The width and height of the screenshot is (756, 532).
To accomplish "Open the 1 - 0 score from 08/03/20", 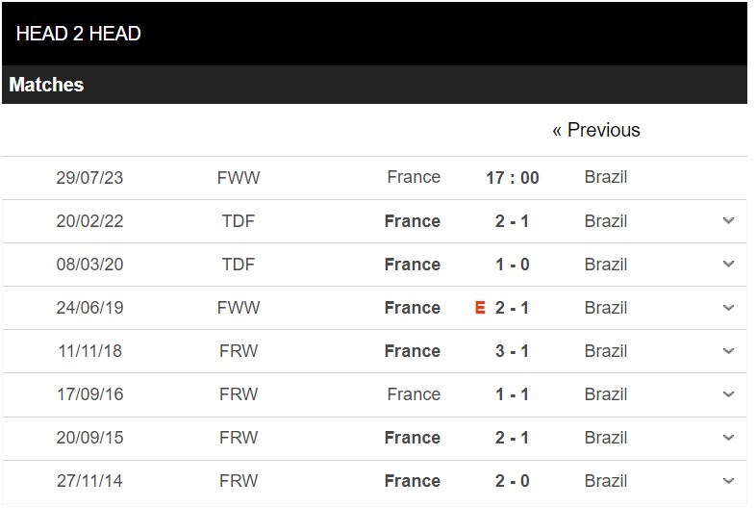I will tap(512, 265).
